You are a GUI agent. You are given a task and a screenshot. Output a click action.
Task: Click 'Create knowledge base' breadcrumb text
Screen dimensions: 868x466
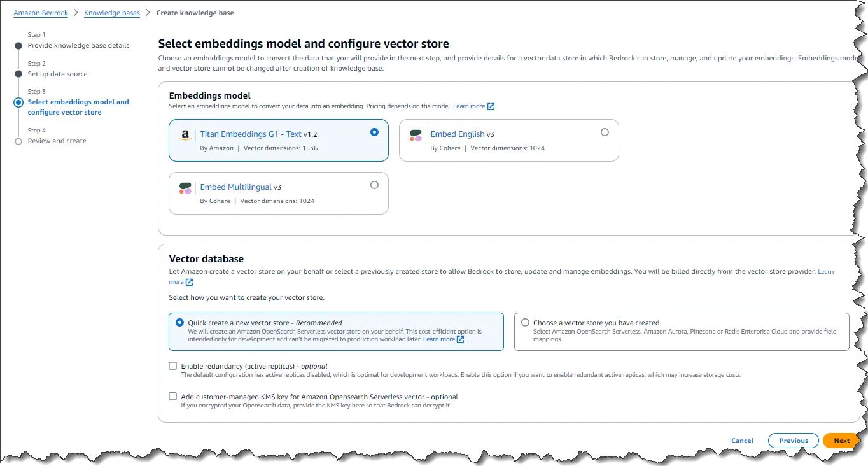point(195,13)
